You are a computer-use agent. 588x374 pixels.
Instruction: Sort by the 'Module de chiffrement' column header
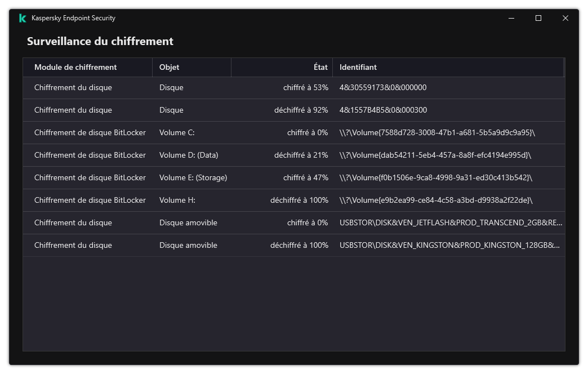[x=75, y=67]
